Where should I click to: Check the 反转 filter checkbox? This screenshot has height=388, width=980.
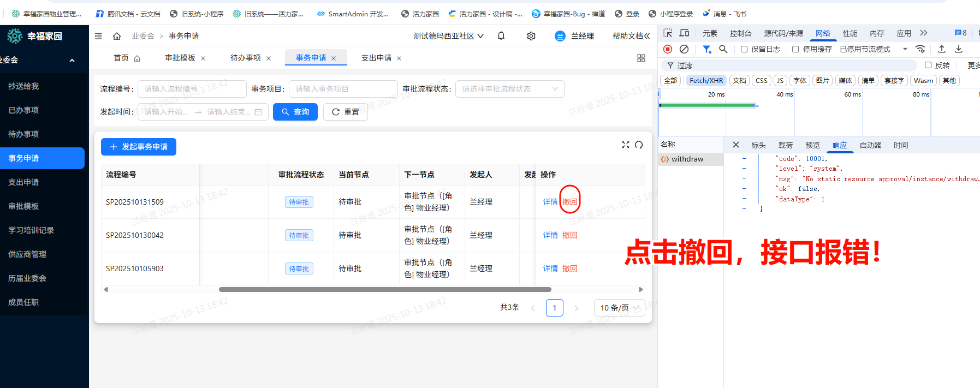pyautogui.click(x=928, y=65)
